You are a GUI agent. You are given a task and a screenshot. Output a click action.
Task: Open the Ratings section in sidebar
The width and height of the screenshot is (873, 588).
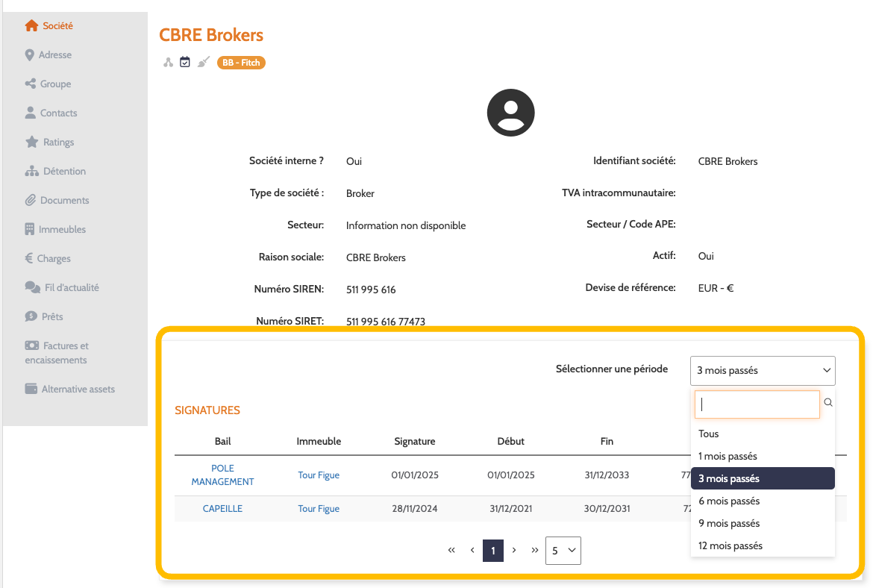coord(57,143)
